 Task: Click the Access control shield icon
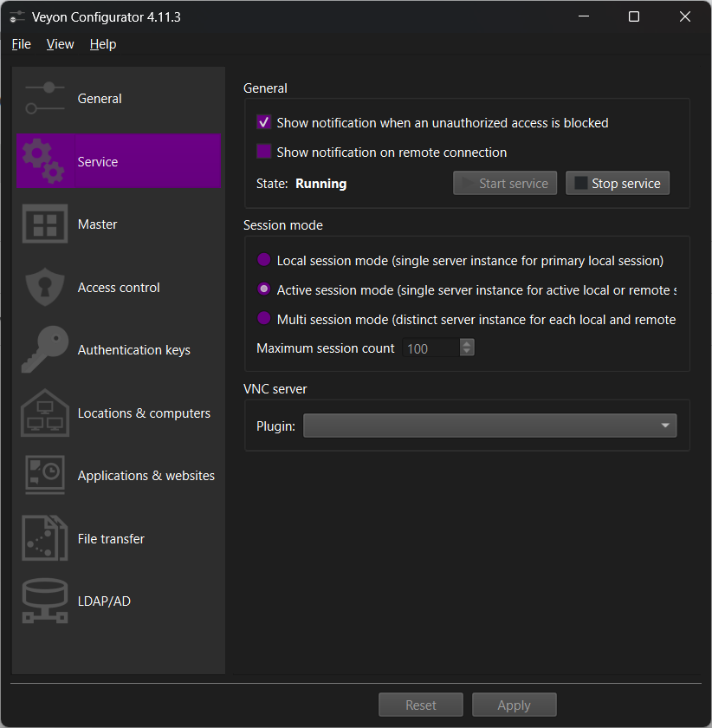coord(45,287)
